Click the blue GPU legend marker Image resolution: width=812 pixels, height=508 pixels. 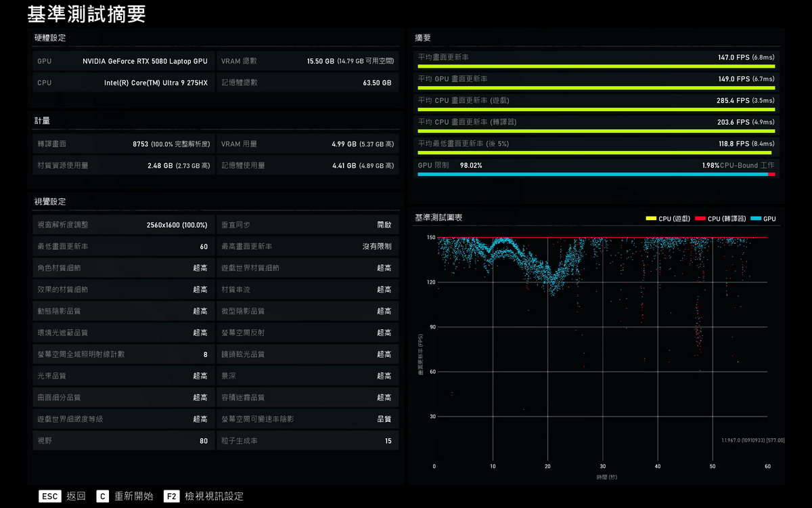755,219
